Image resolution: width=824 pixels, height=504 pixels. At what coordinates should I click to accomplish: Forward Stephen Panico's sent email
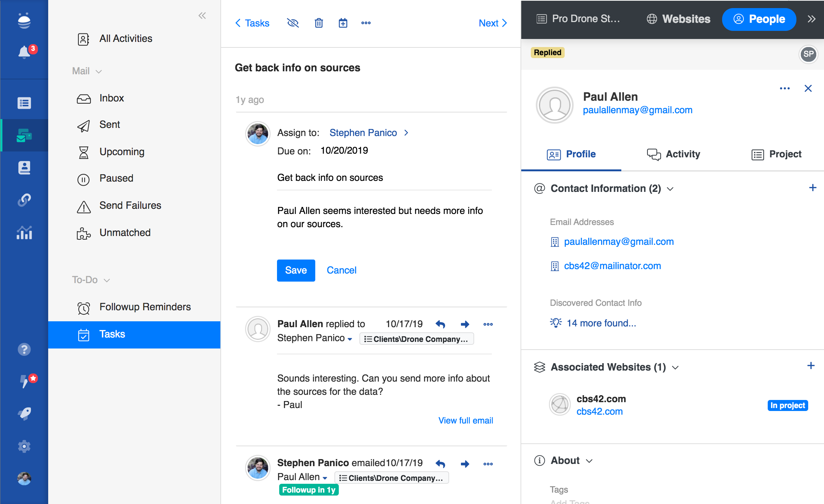pos(465,464)
